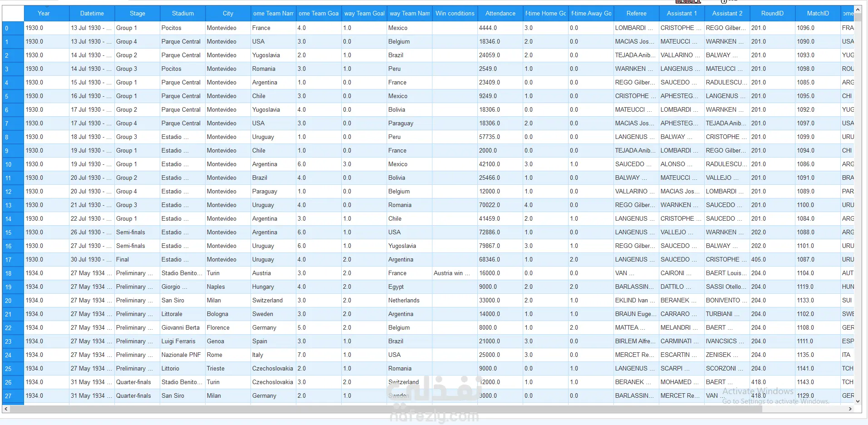Click the 'France' home team cell in row 0
868x425 pixels.
click(x=274, y=28)
